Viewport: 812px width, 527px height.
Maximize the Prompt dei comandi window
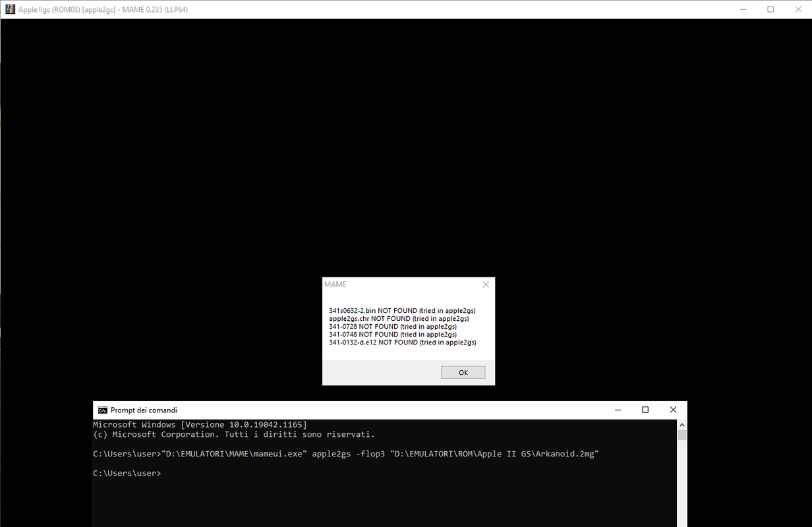coord(645,410)
